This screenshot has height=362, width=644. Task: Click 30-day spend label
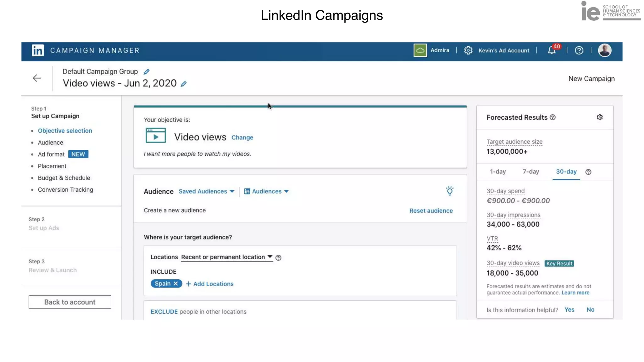pos(506,191)
